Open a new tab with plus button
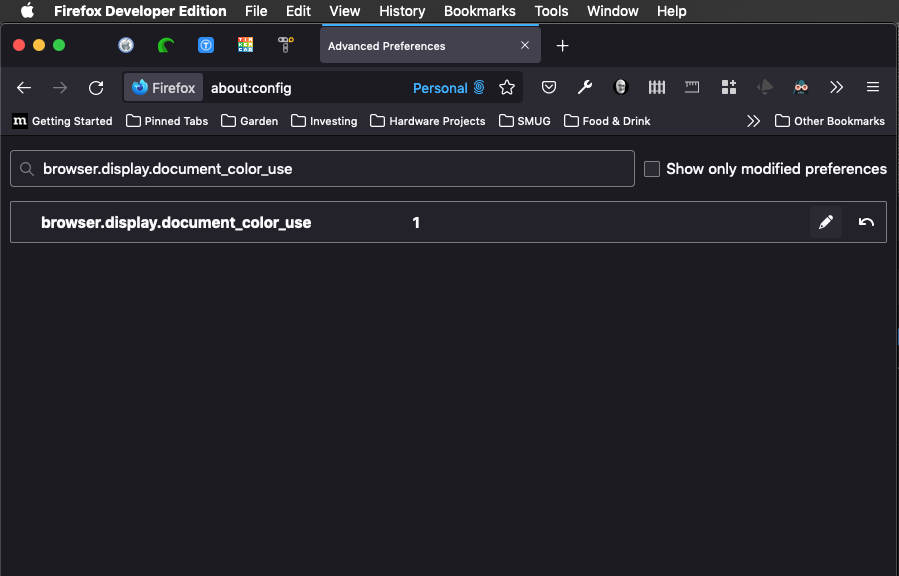 [562, 46]
